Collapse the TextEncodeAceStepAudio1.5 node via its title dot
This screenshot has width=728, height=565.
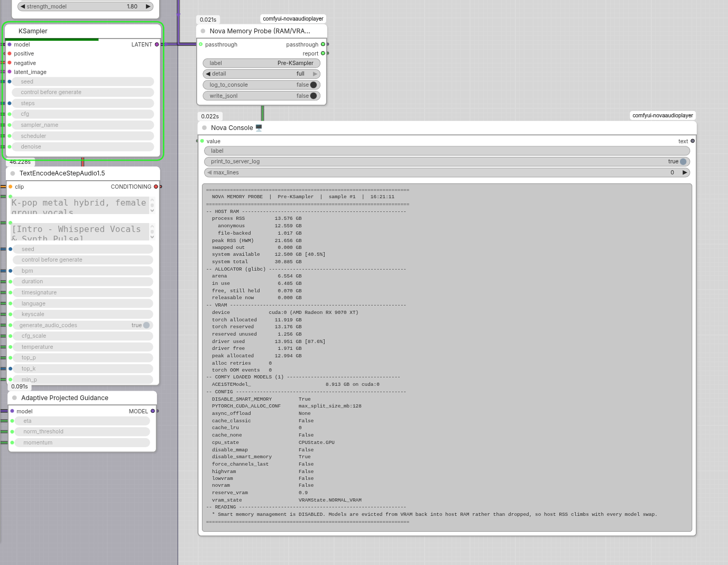[13, 173]
